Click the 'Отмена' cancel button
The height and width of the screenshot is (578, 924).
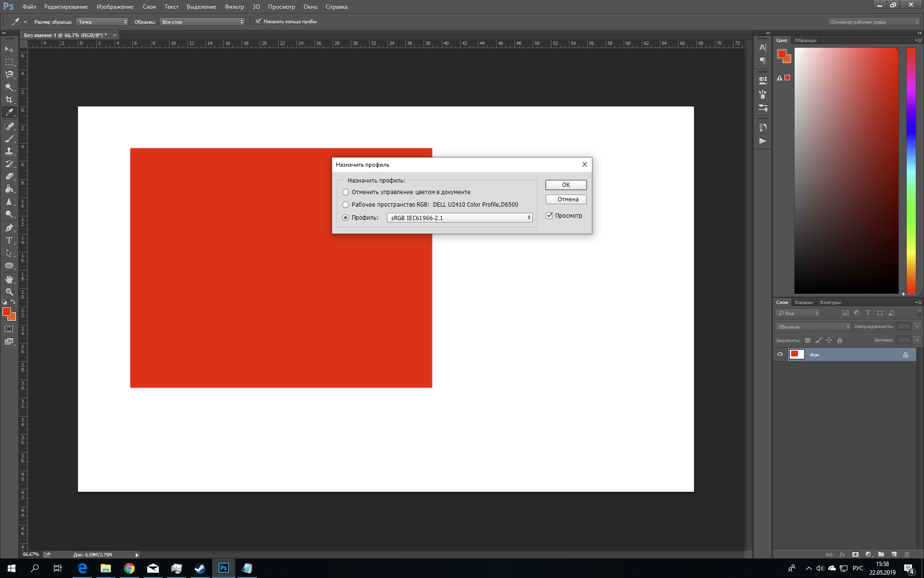click(x=566, y=199)
